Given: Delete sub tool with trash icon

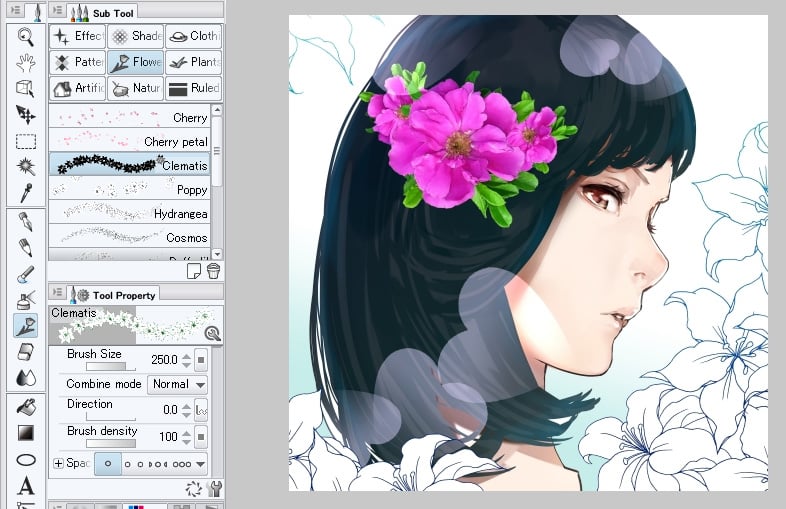Looking at the screenshot, I should [213, 270].
